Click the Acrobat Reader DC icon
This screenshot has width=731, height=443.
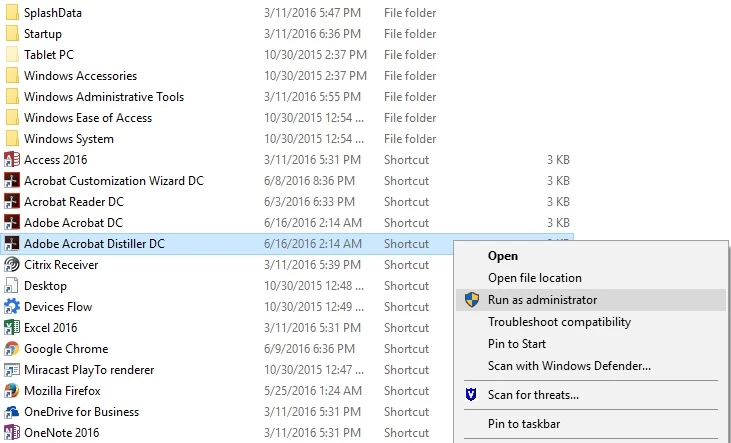[x=12, y=201]
